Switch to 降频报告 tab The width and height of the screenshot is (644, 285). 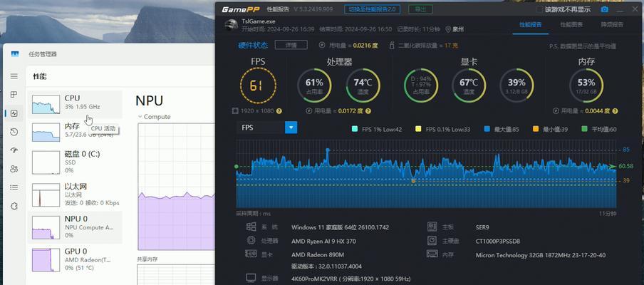(612, 25)
